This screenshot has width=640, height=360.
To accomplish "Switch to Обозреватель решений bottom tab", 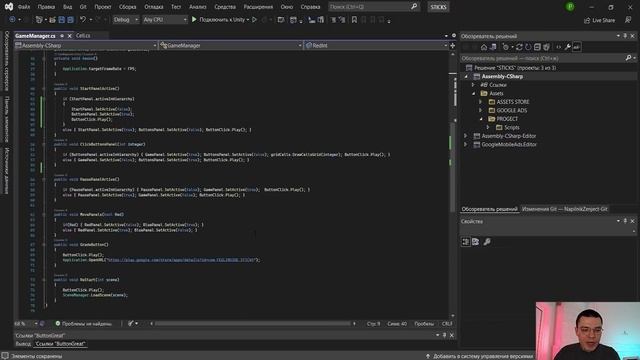I will pyautogui.click(x=489, y=209).
